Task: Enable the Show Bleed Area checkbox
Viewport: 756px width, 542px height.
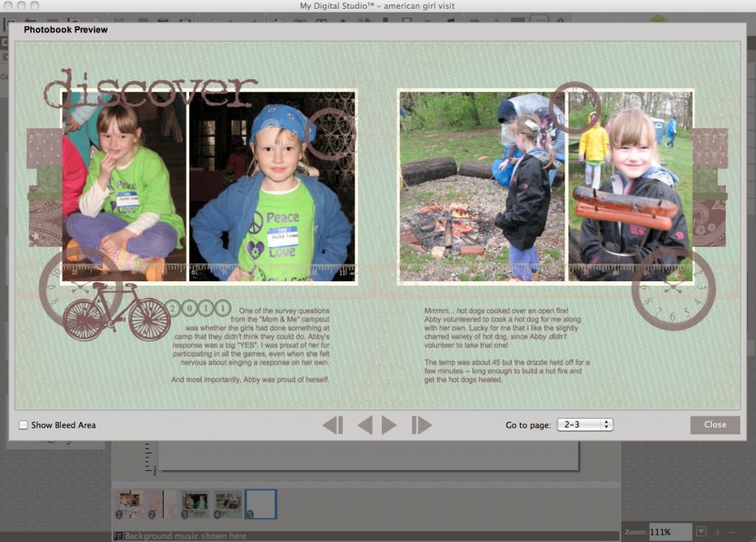Action: pos(24,425)
